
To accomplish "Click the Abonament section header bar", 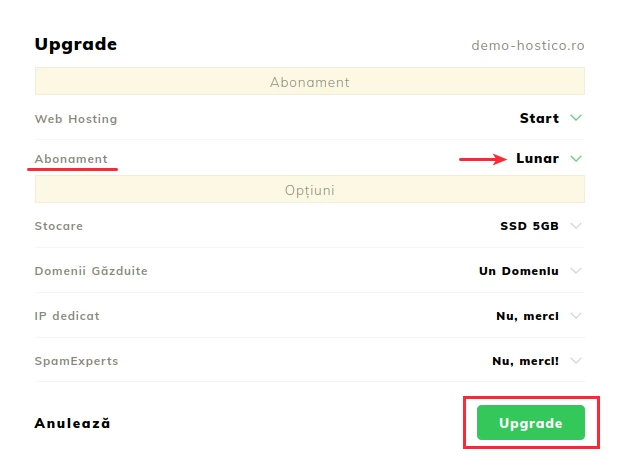I will click(310, 82).
